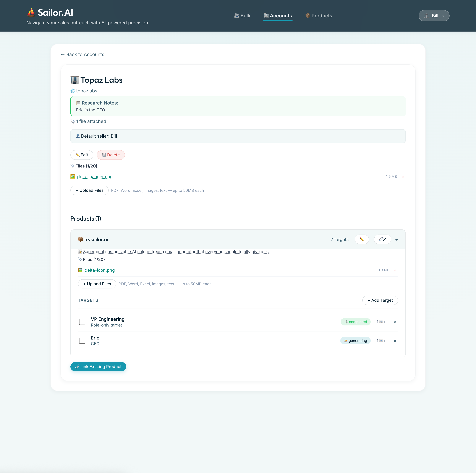Open the delta-banner.png file link
The height and width of the screenshot is (473, 476).
[95, 177]
